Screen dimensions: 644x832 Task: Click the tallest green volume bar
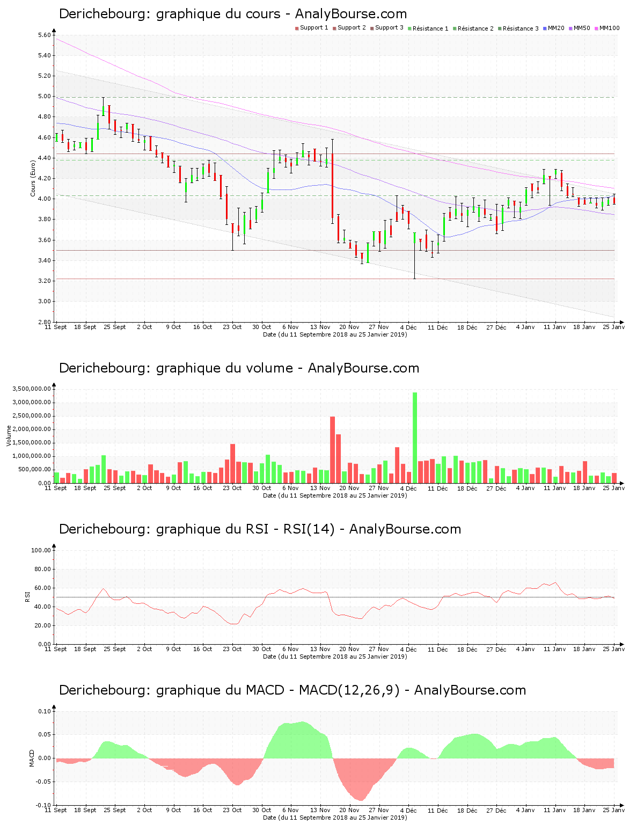[x=415, y=437]
